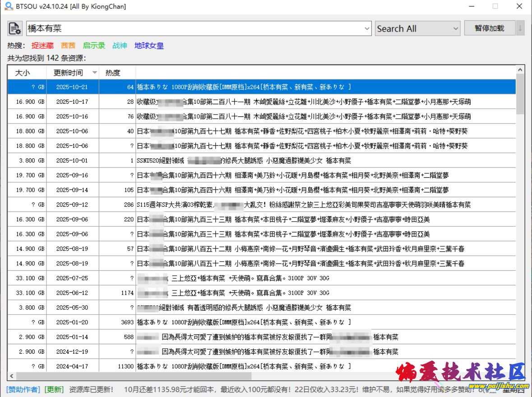The height and width of the screenshot is (397, 532).
Task: Minimize the BTSOU window
Action: pos(472,6)
